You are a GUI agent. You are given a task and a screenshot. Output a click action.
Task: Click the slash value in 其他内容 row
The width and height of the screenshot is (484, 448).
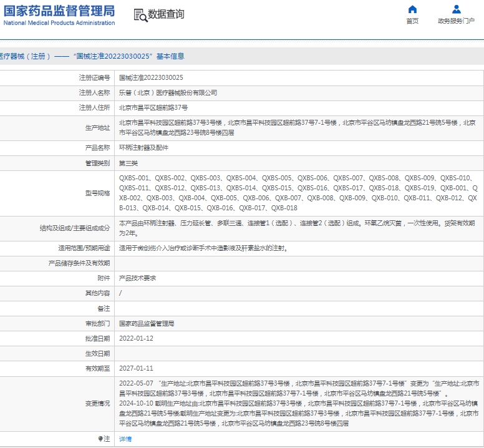(120, 293)
